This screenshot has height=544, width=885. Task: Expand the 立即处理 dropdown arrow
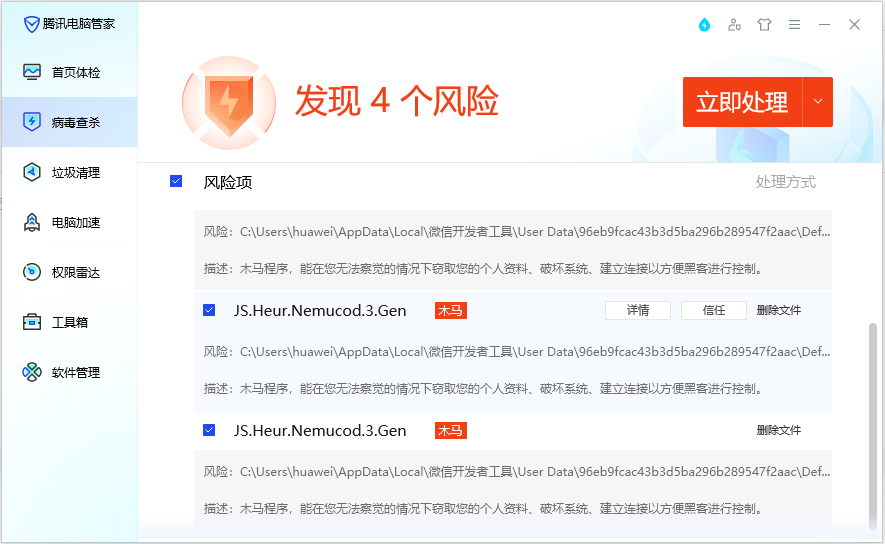[817, 102]
